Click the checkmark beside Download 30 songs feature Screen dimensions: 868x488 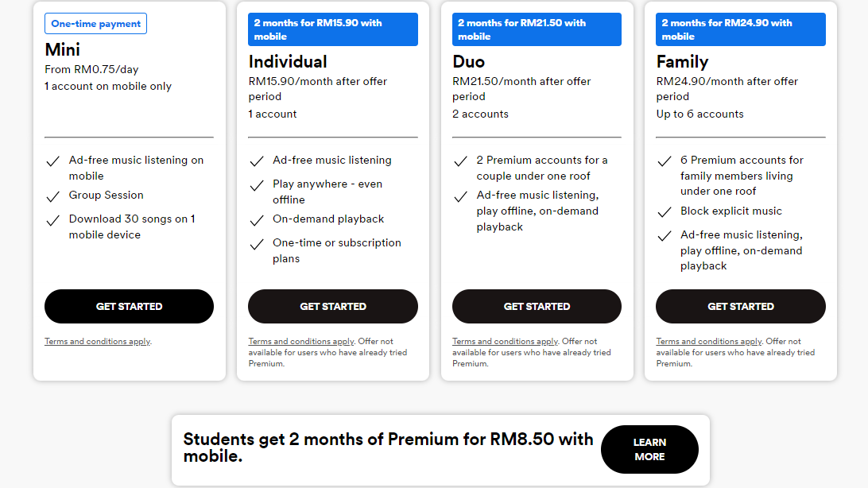tap(52, 219)
